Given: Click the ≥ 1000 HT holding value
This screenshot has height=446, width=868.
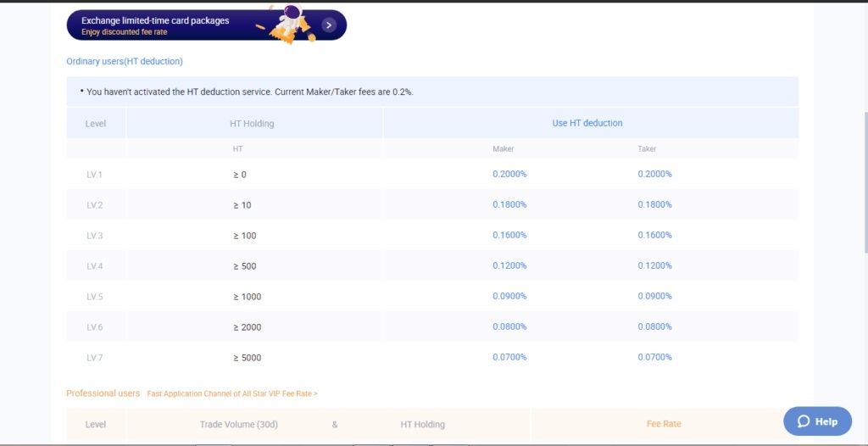Looking at the screenshot, I should click(x=247, y=297).
